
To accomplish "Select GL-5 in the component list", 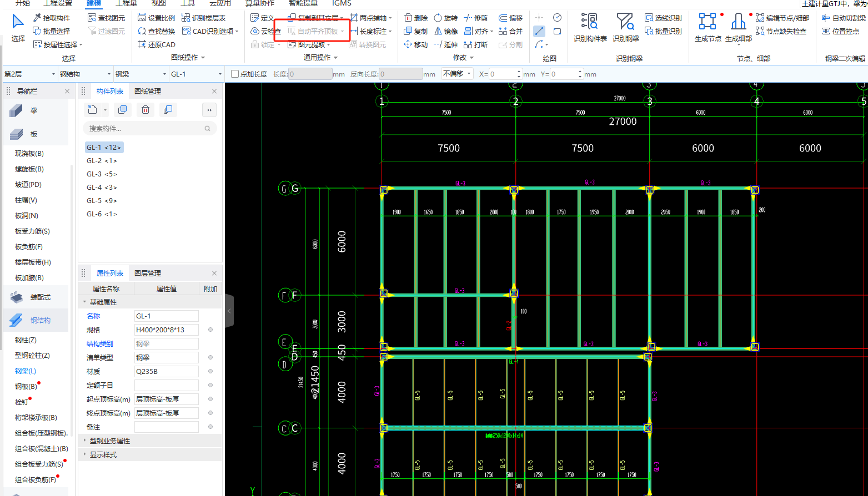I will coord(102,200).
